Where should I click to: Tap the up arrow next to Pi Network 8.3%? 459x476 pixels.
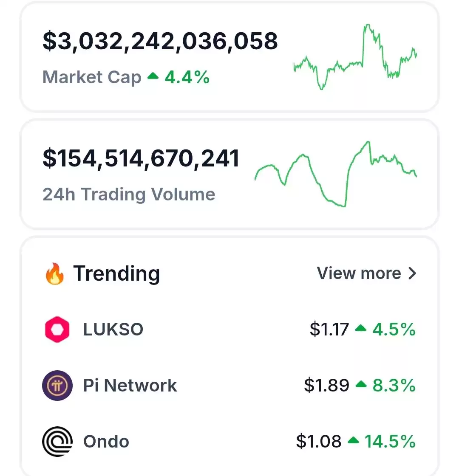(361, 384)
